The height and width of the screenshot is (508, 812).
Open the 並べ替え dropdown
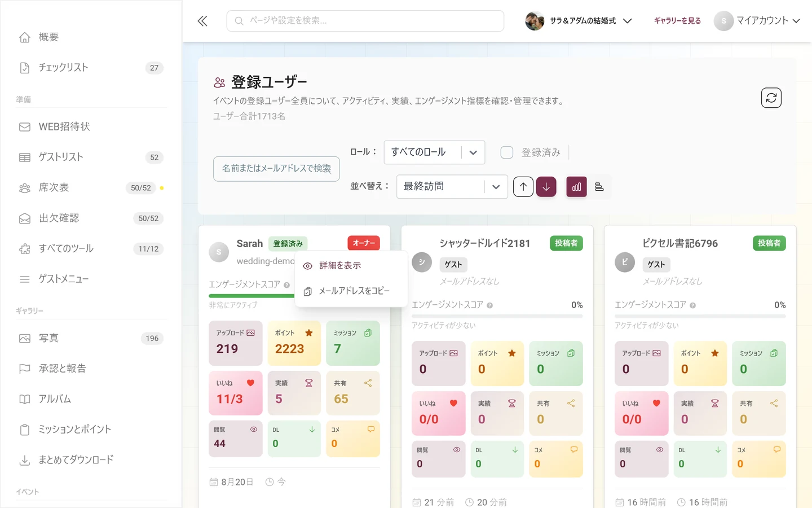[452, 187]
